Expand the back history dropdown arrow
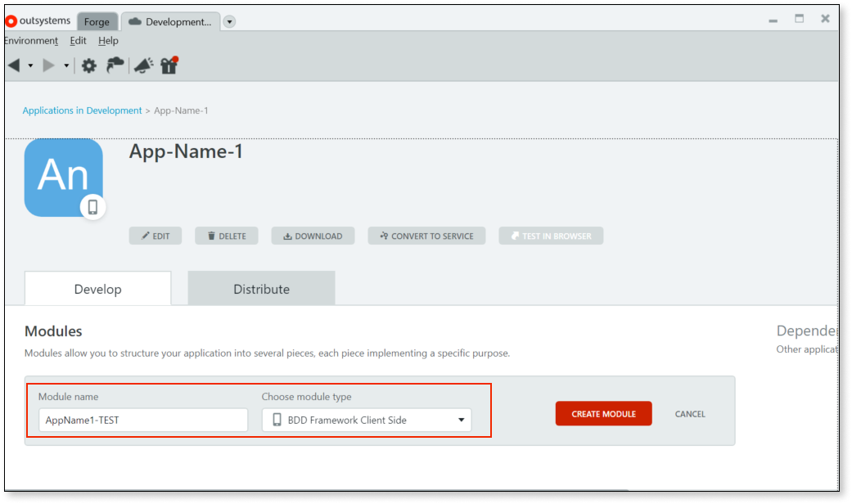Screen dimensions: 852x504 [30, 65]
